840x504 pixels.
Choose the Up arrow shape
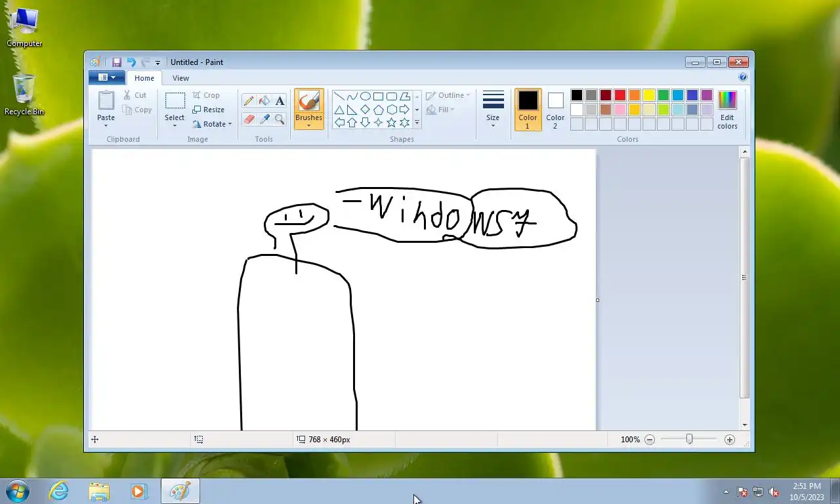pos(352,123)
